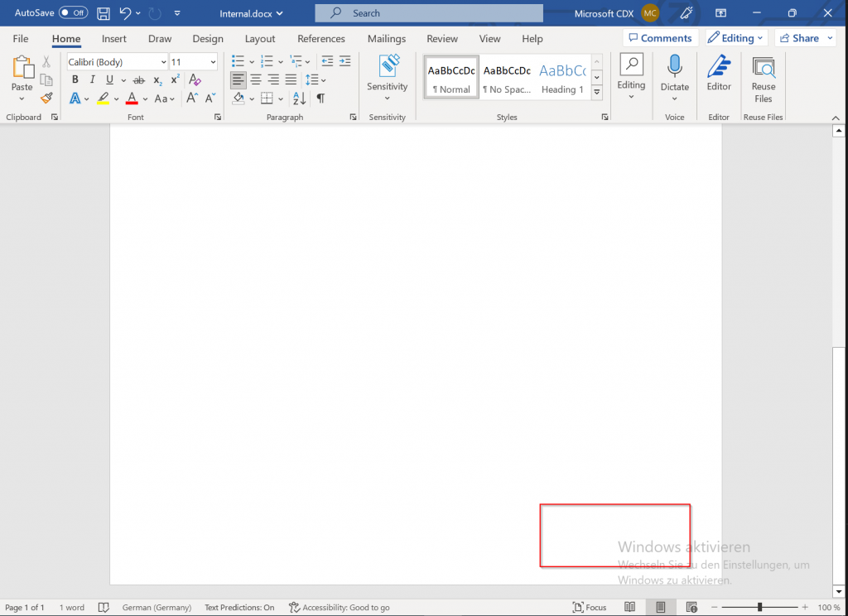
Task: Toggle AutoSave switch off/on
Action: [x=74, y=13]
